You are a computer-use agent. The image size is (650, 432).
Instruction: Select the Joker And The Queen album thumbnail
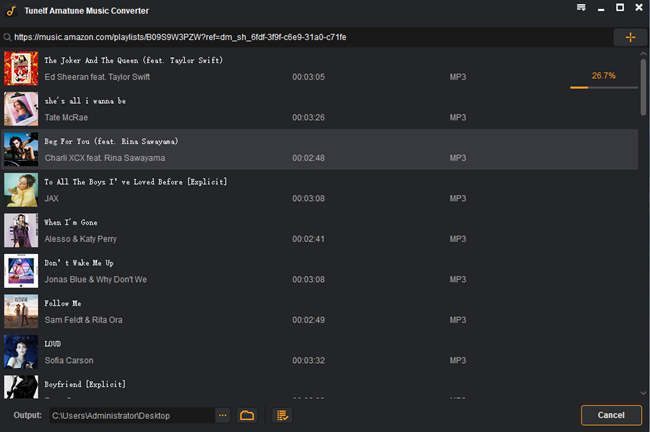[21, 69]
